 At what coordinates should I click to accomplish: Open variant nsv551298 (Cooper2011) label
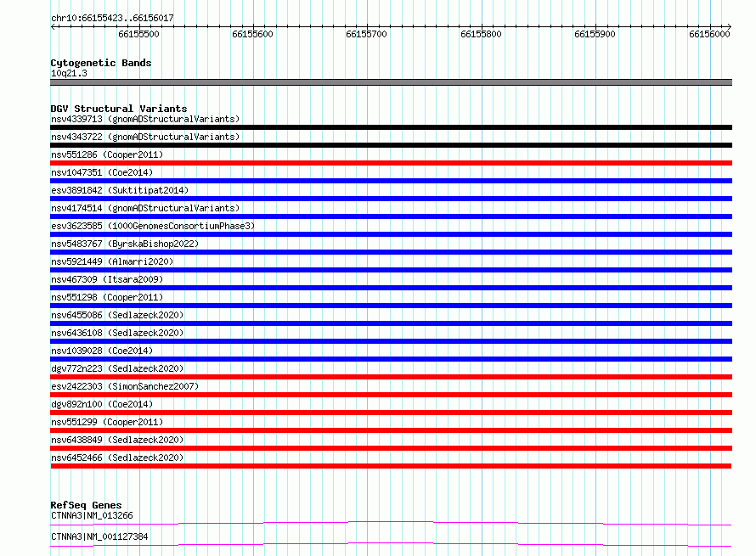click(107, 297)
